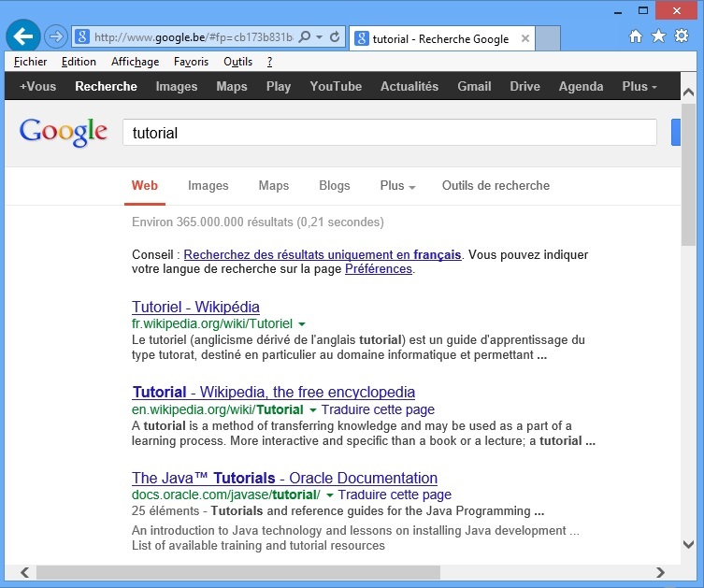The height and width of the screenshot is (588, 704).
Task: Click the green URL fr.wikipedia.org/wiki/Tutoriel
Action: [x=212, y=323]
